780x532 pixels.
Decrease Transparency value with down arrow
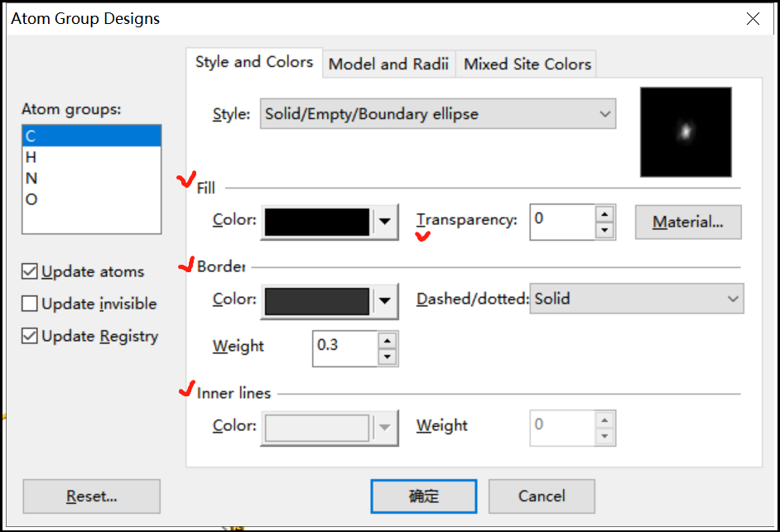pyautogui.click(x=605, y=230)
